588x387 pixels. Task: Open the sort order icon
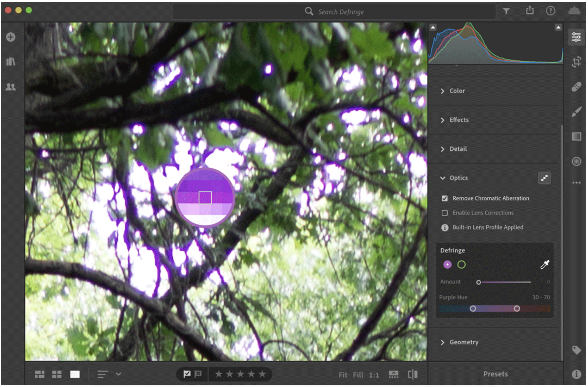[102, 374]
